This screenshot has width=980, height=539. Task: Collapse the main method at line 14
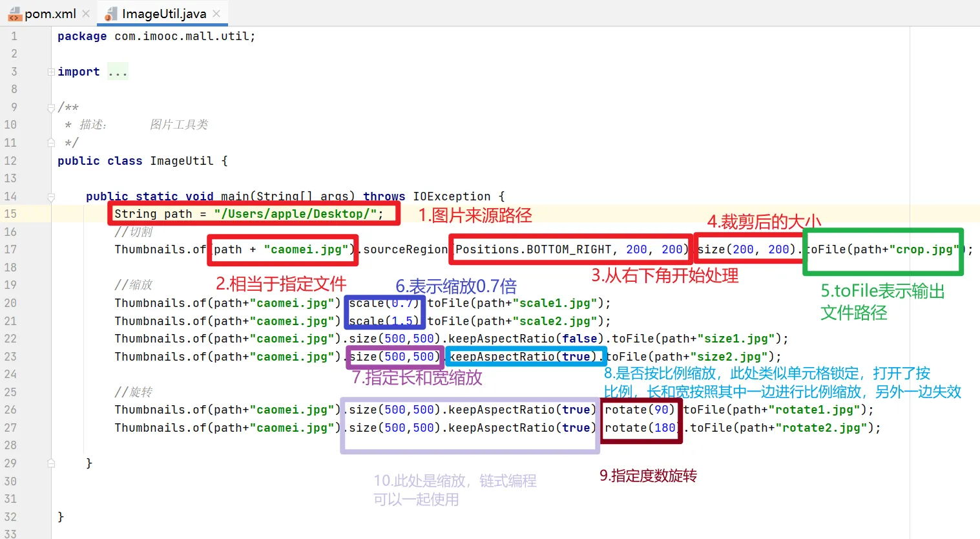[51, 196]
